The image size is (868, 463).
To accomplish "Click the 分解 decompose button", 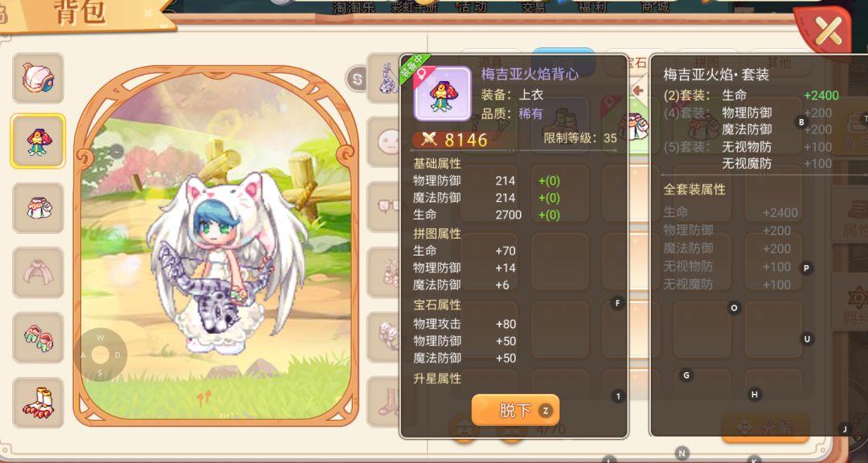I will [766, 428].
